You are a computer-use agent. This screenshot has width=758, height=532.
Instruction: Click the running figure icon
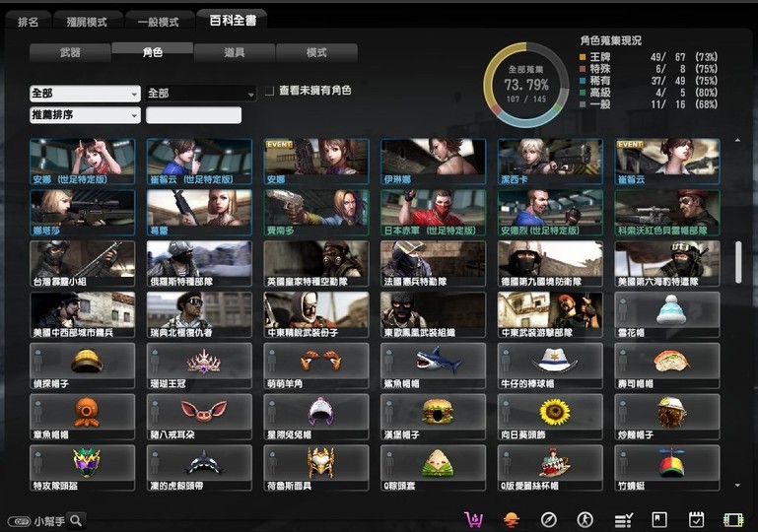586,519
